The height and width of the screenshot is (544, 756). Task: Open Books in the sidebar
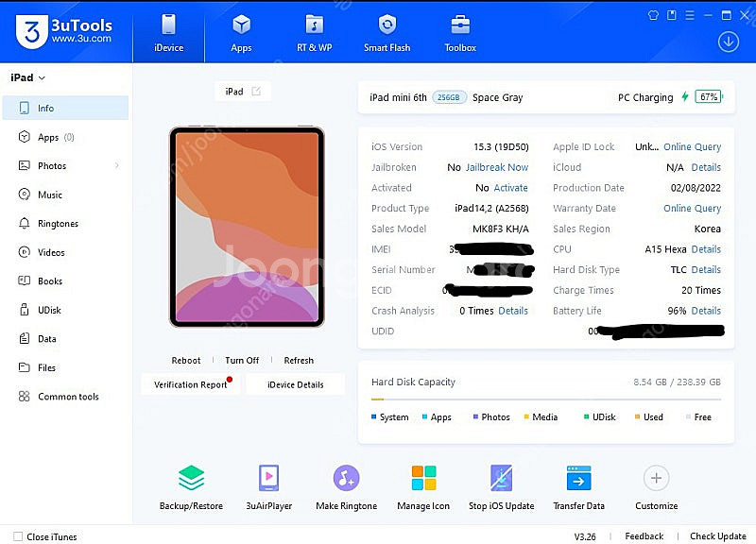pos(65,280)
